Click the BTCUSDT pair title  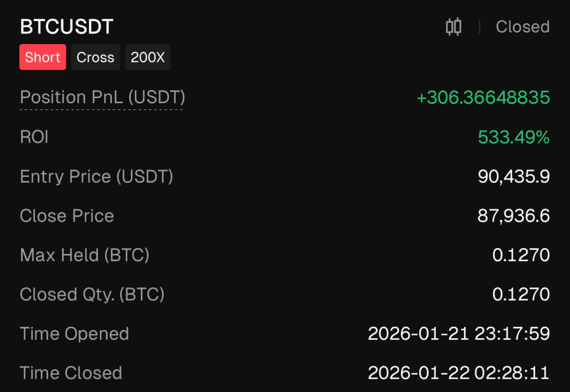[67, 27]
